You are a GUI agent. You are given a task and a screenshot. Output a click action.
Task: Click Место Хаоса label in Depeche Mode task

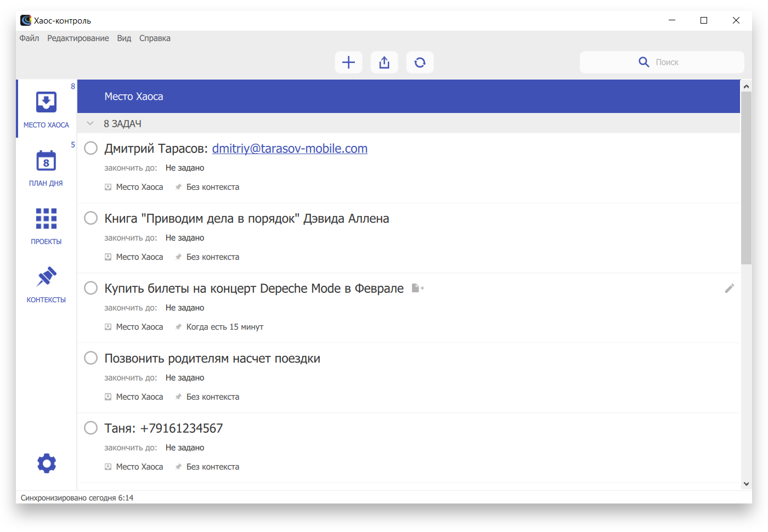pyautogui.click(x=139, y=327)
